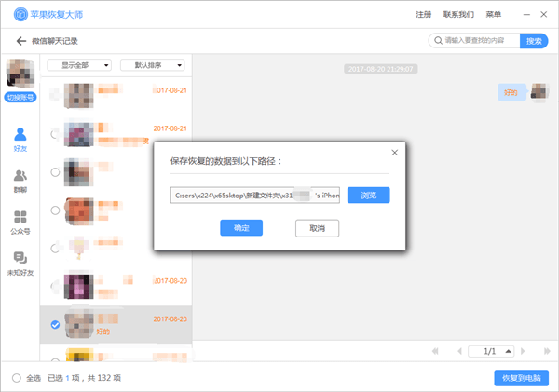Image resolution: width=559 pixels, height=392 pixels.
Task: Select radio for purple avatar 2017-08-21 contact
Action: tap(55, 134)
